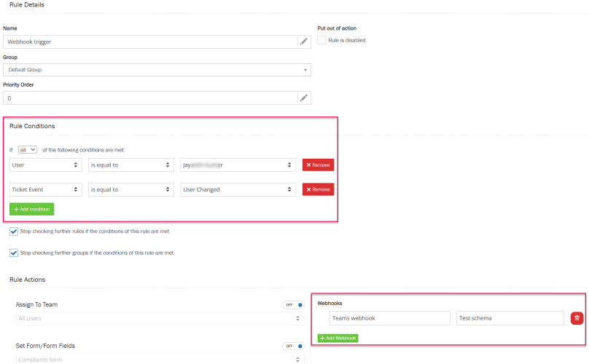
Task: Click the pencil icon beside the Name field
Action: pos(304,41)
